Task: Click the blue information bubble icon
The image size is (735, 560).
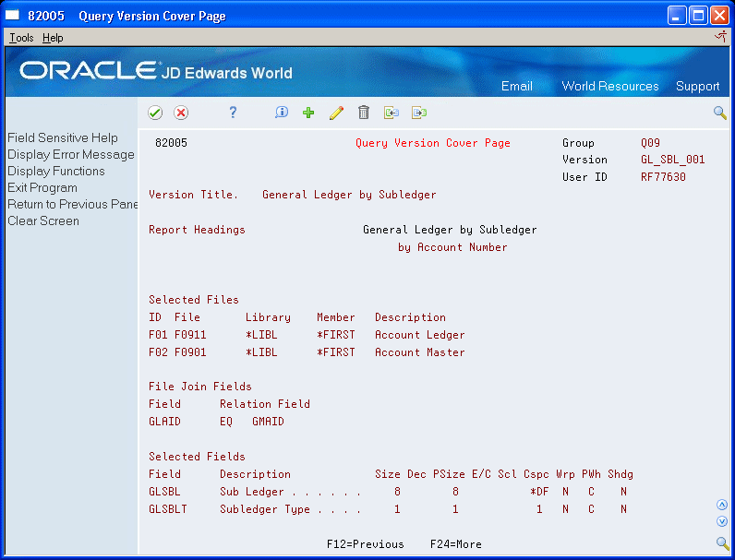Action: (282, 113)
